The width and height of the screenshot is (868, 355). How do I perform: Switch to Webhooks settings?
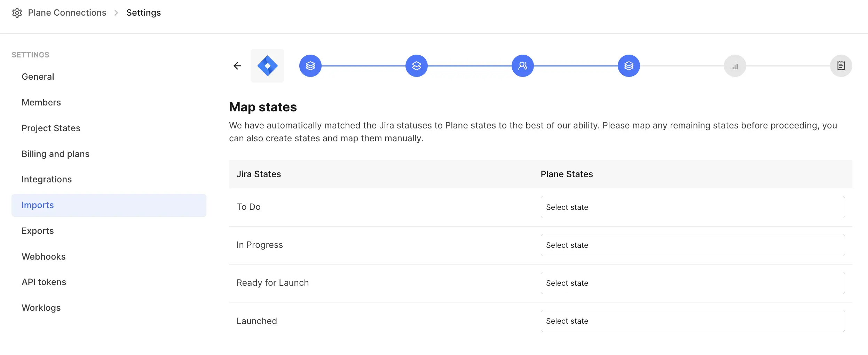click(44, 257)
